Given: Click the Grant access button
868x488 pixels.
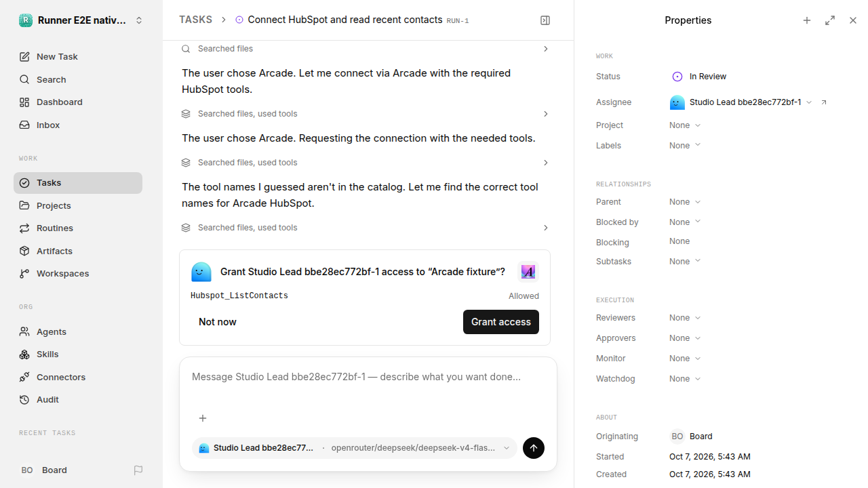Looking at the screenshot, I should click(501, 322).
